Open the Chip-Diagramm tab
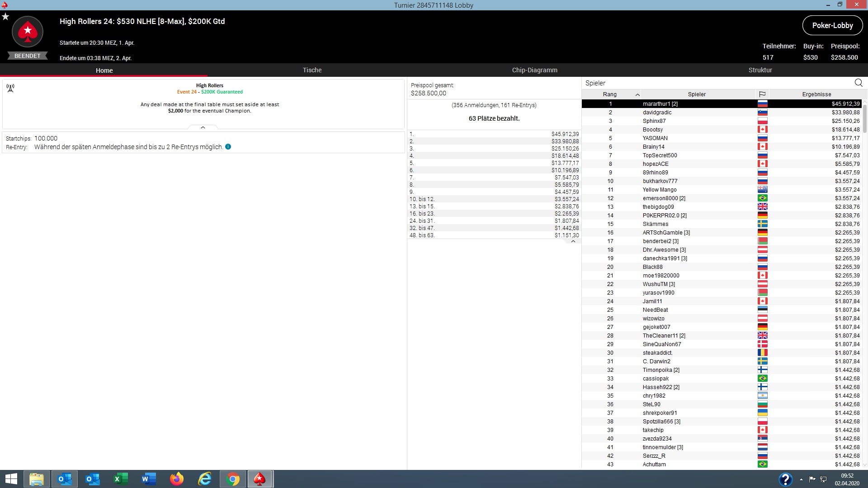Screen dimensions: 868x488 [x=534, y=70]
